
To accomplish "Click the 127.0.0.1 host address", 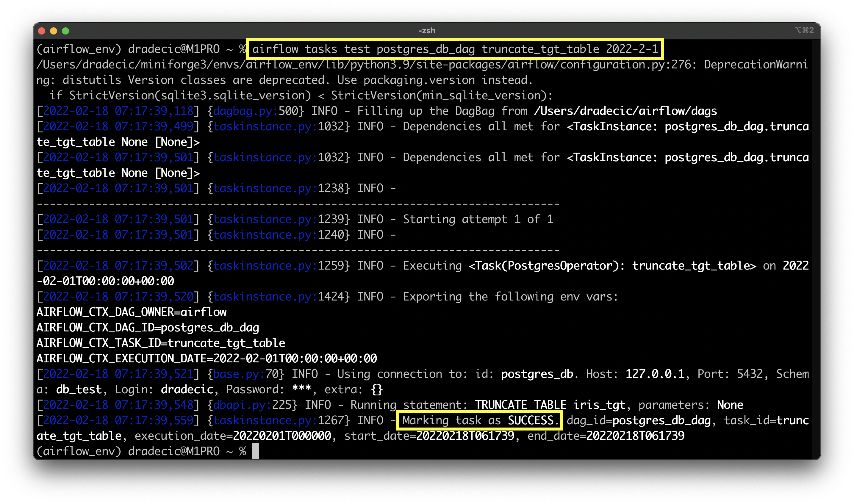I will coord(655,374).
